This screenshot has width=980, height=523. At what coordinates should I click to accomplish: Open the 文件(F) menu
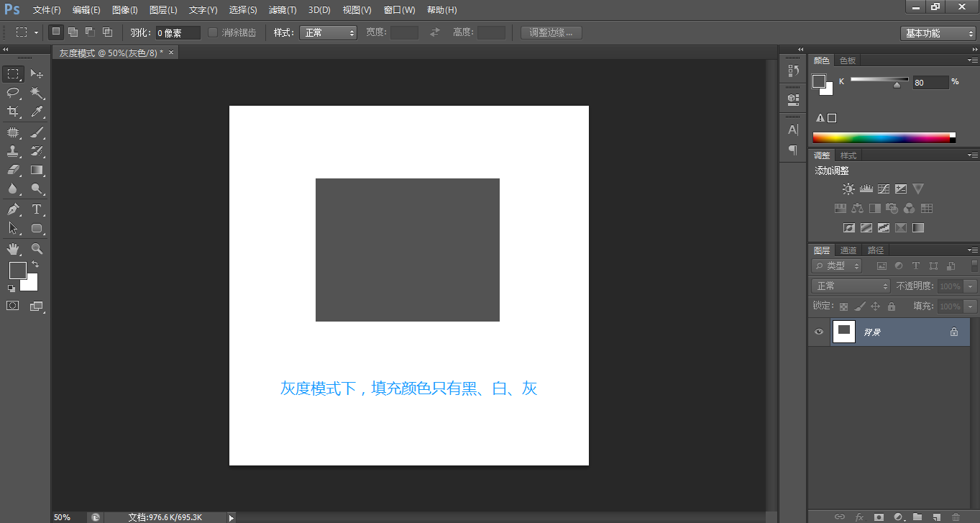[47, 10]
